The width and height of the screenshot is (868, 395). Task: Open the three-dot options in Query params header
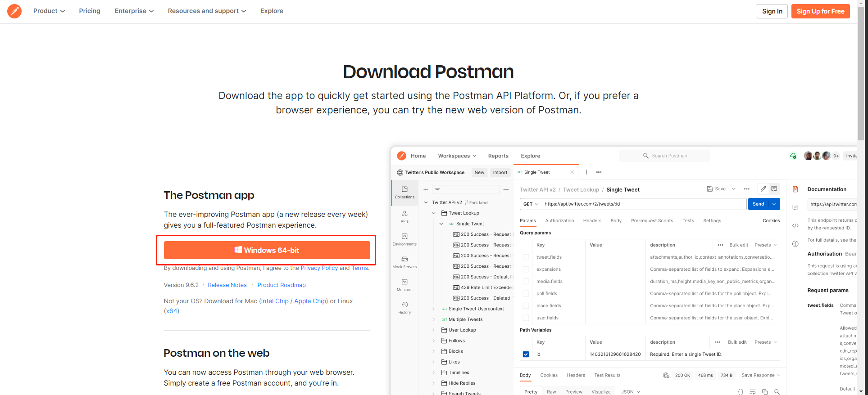pyautogui.click(x=720, y=245)
